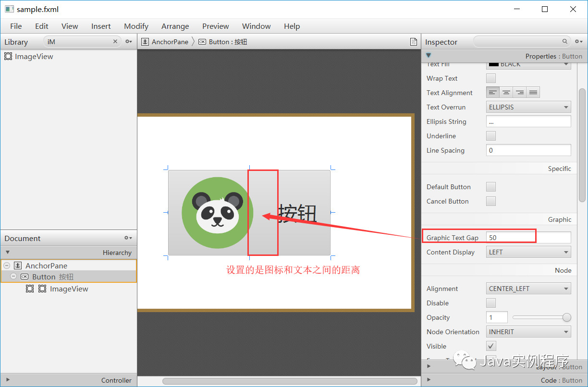Click the FXML source document icon near the breadcrumb
This screenshot has height=387, width=588.
[414, 42]
